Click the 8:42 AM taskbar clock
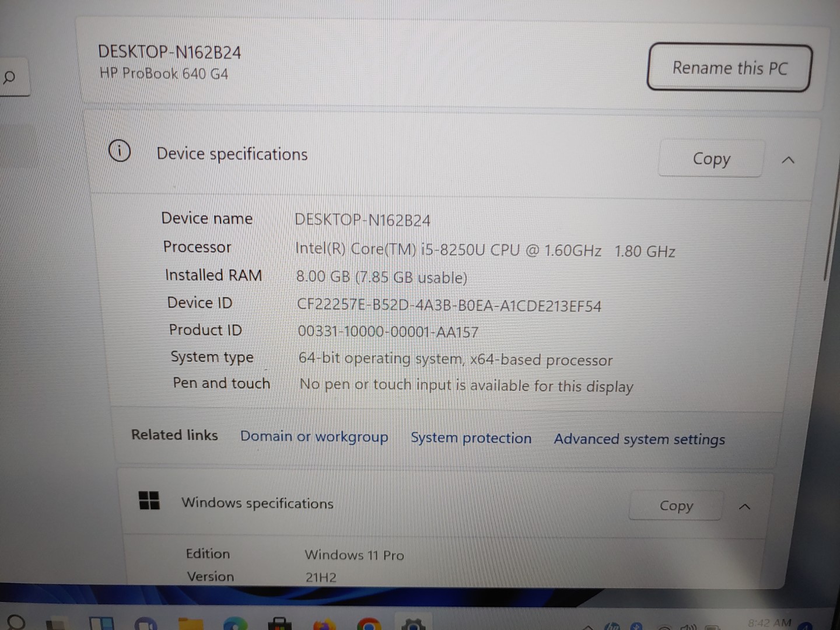Image resolution: width=840 pixels, height=630 pixels. (x=769, y=623)
